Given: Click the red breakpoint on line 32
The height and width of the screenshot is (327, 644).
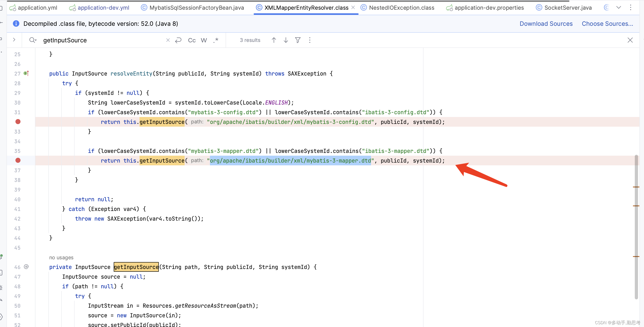Looking at the screenshot, I should 18,122.
